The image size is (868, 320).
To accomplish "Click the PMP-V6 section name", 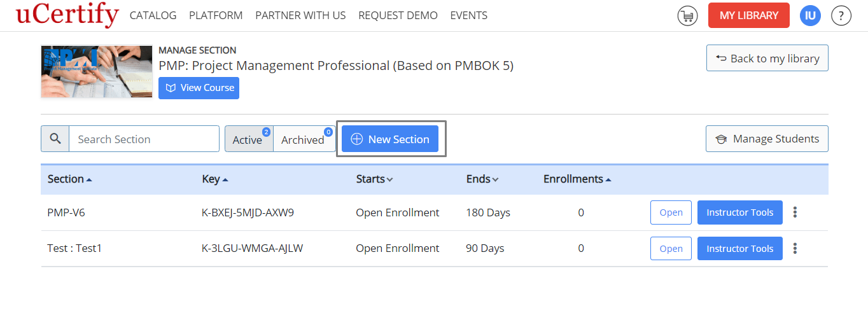I will point(66,212).
